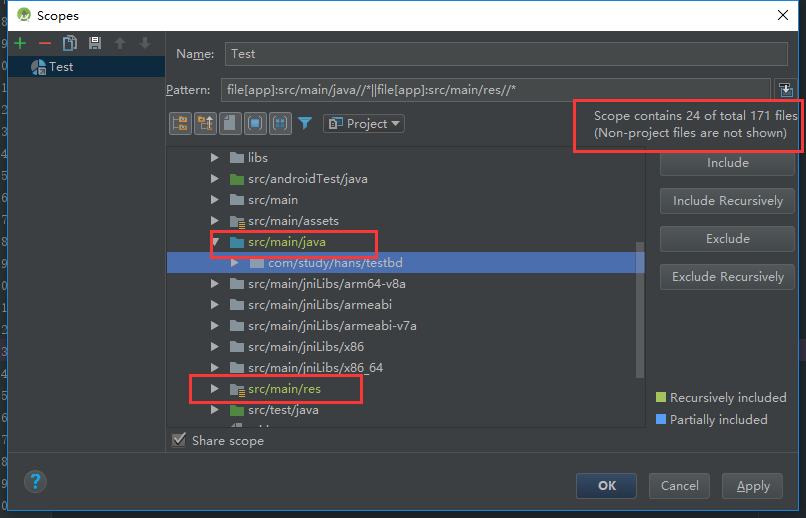Click the Cancel button
Viewport: 806px width, 518px height.
[x=680, y=486]
